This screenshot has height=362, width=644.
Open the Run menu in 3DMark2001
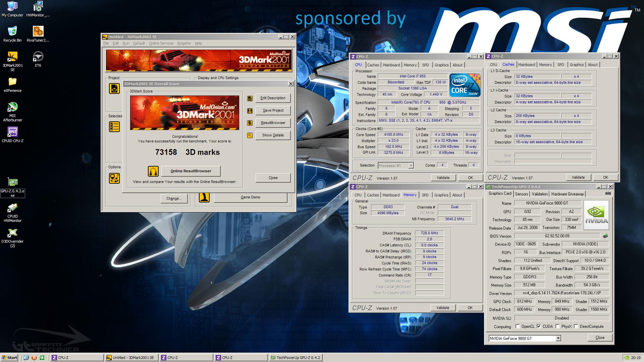coord(126,43)
